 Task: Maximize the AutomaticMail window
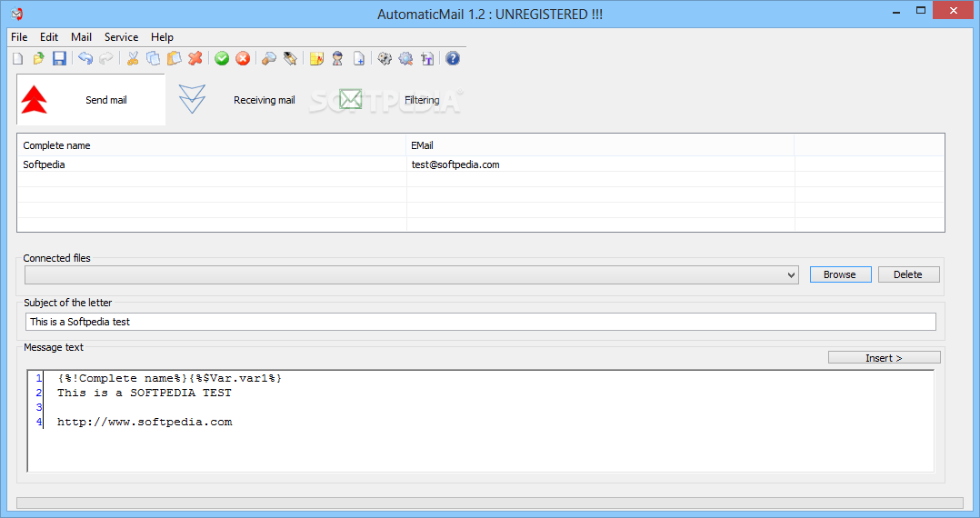click(921, 11)
